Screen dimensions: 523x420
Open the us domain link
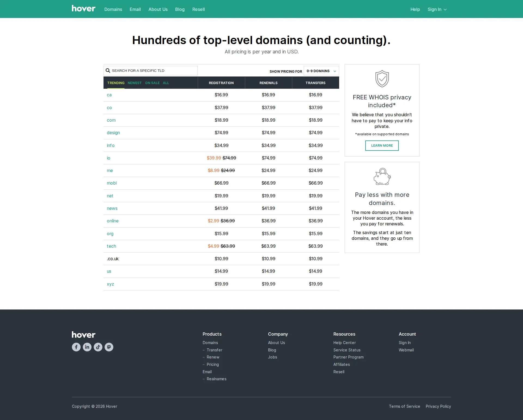(109, 271)
